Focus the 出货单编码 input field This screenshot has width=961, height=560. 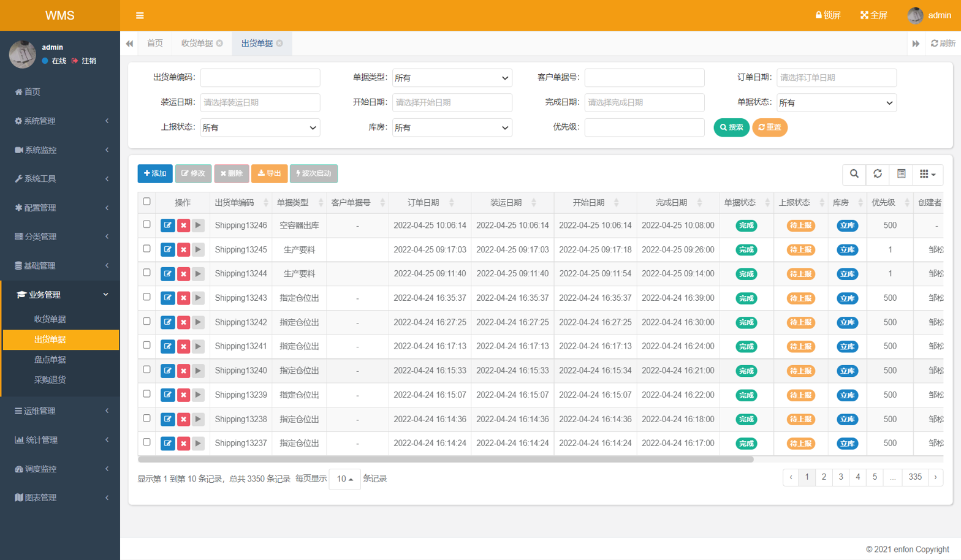(x=260, y=78)
